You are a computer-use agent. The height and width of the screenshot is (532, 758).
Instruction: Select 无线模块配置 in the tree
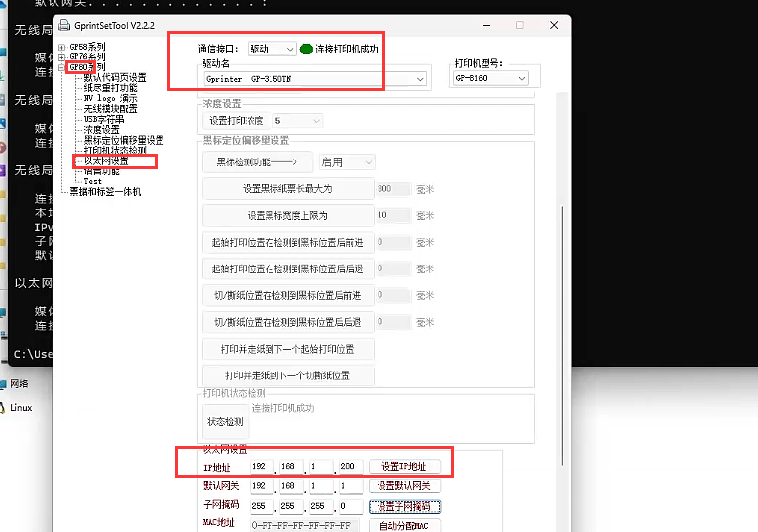[x=111, y=109]
